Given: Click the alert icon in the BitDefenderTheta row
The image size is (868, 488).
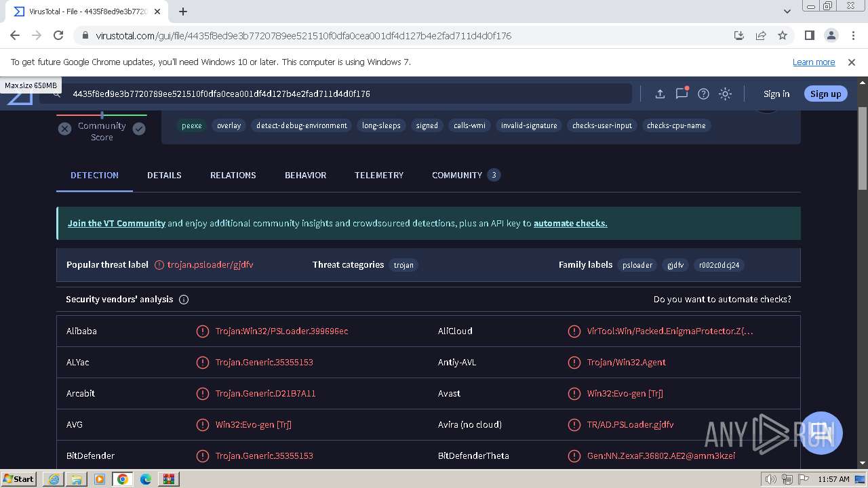Looking at the screenshot, I should 574,456.
